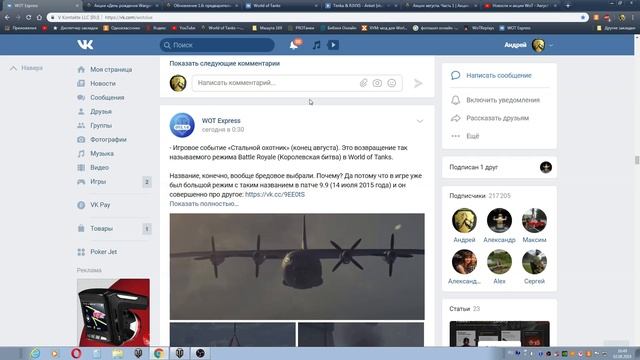Screen dimensions: 640x360
Task: Click the Новости sidebar icon
Action: click(81, 83)
